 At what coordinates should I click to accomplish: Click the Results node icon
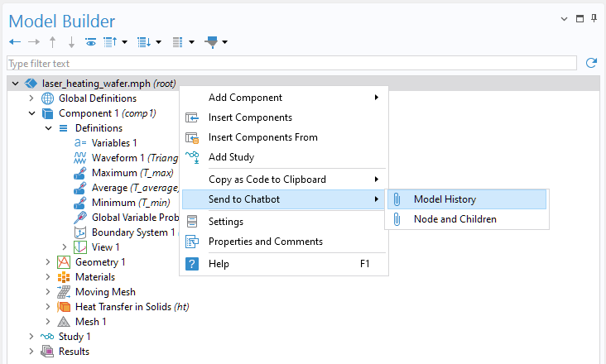click(x=47, y=352)
